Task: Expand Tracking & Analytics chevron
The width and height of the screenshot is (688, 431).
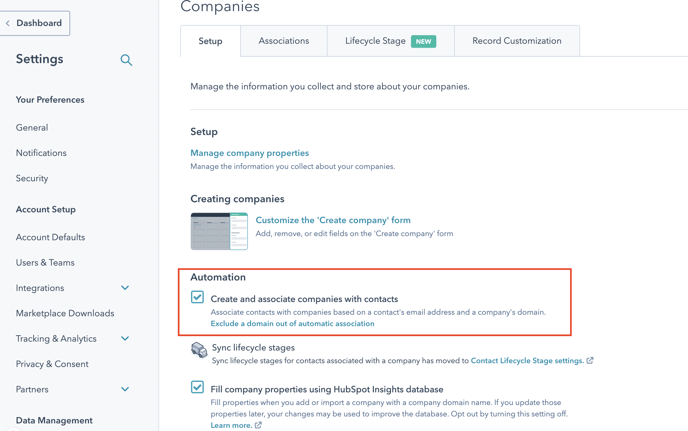Action: [x=125, y=338]
